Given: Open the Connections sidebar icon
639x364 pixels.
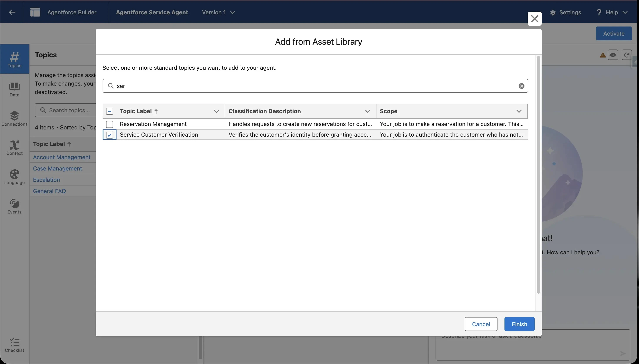Looking at the screenshot, I should point(14,118).
